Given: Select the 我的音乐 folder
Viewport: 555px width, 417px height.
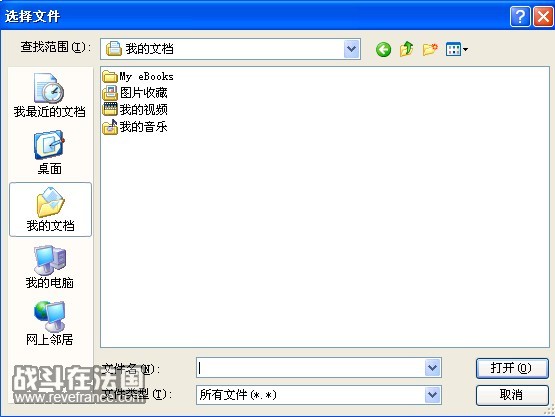Looking at the screenshot, I should pos(135,127).
